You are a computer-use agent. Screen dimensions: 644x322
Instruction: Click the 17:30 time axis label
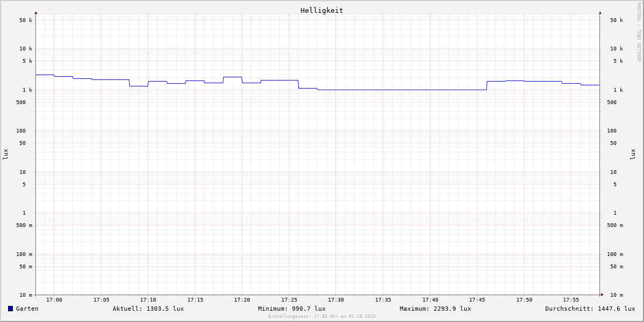coord(336,300)
